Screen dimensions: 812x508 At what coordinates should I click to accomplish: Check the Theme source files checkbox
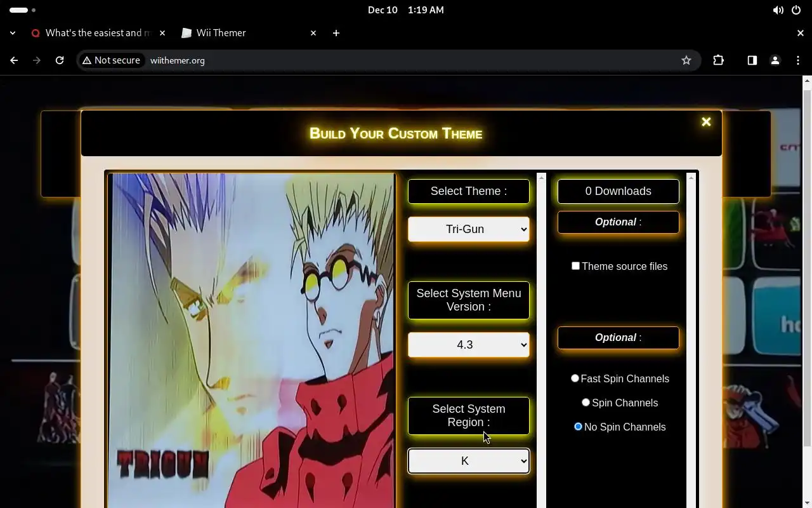575,265
